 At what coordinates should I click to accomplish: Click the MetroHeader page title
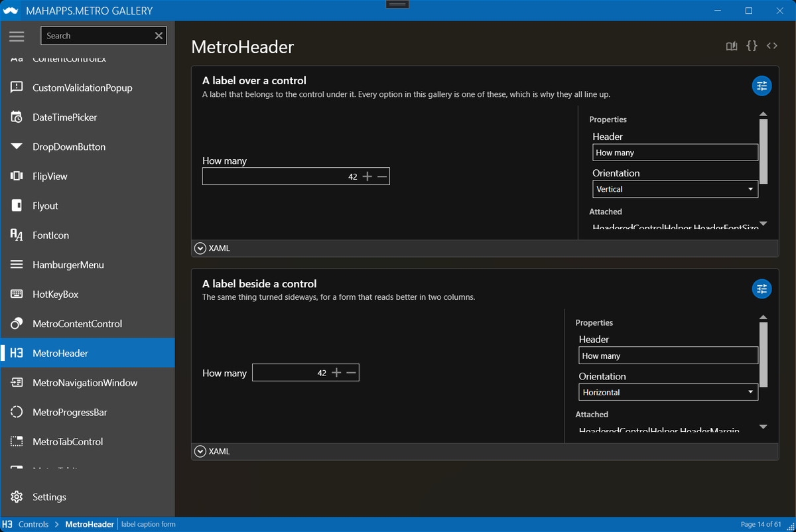[243, 46]
